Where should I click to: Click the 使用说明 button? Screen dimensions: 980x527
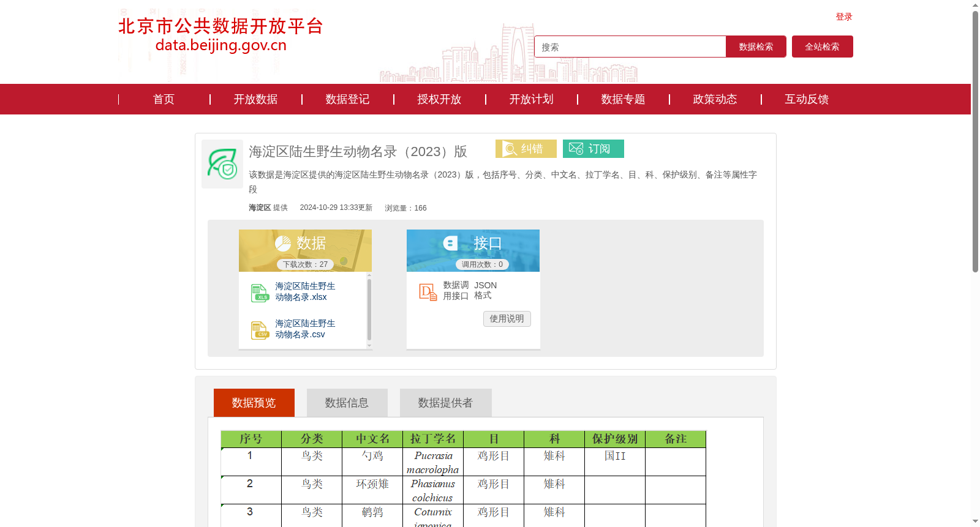point(507,319)
